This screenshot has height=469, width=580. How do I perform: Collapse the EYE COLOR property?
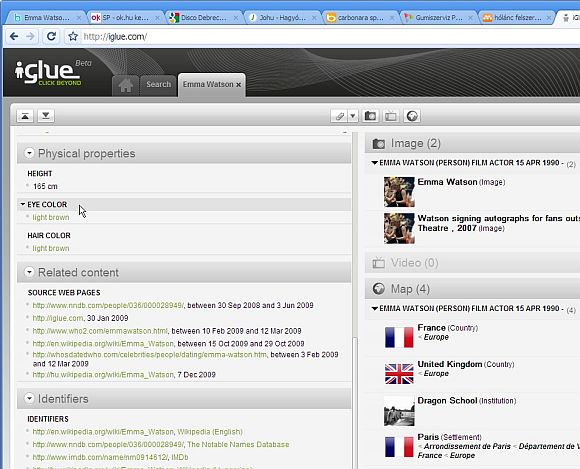(23, 204)
